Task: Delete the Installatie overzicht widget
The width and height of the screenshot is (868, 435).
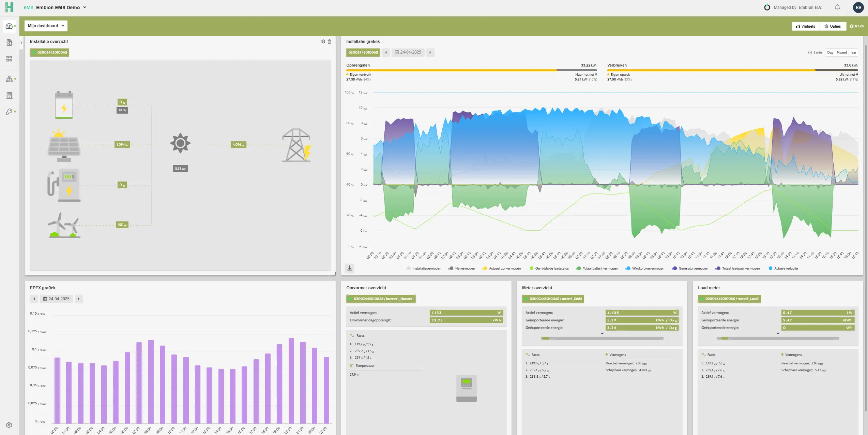Action: pyautogui.click(x=330, y=42)
